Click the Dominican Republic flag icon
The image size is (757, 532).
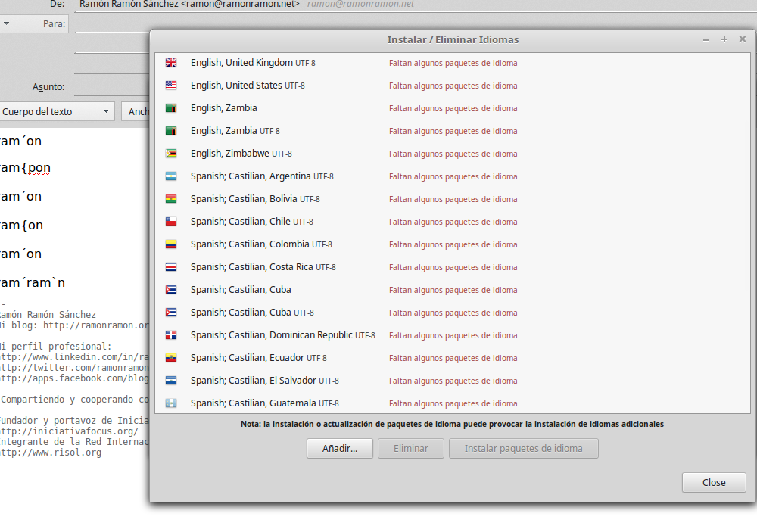171,335
